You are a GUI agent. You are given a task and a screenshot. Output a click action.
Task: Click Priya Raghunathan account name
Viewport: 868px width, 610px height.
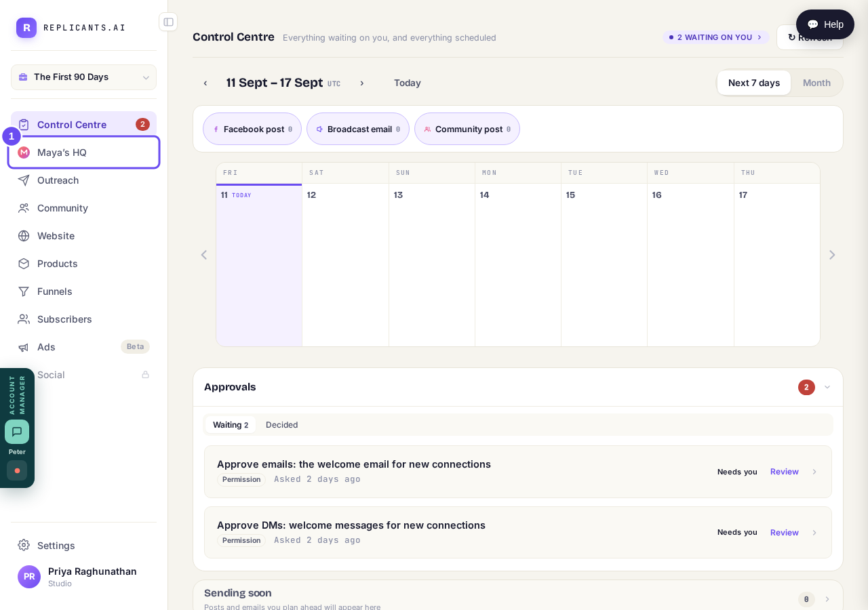coord(92,571)
